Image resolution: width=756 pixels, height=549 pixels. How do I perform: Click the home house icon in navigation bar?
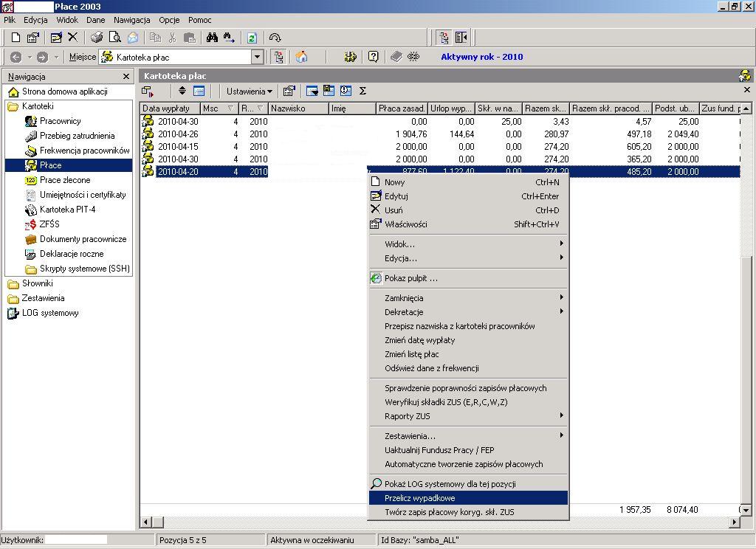tap(301, 57)
